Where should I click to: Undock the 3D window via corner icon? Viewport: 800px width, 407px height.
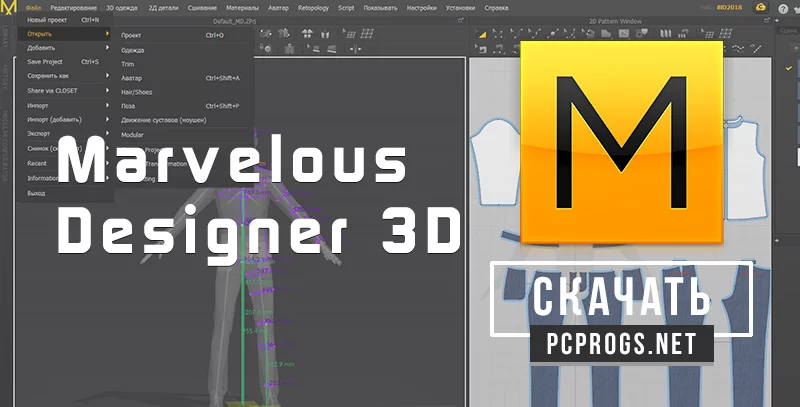(x=461, y=20)
